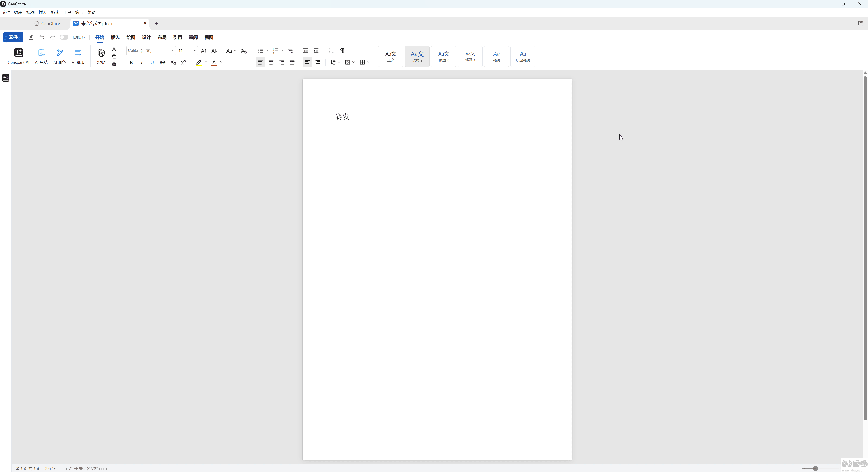Click the AI 排版 layout icon
This screenshot has width=868, height=472.
pos(78,56)
